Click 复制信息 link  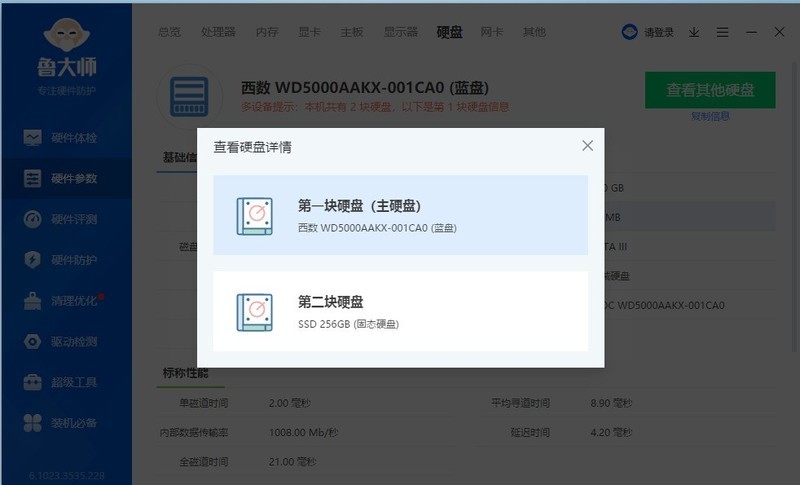point(710,116)
